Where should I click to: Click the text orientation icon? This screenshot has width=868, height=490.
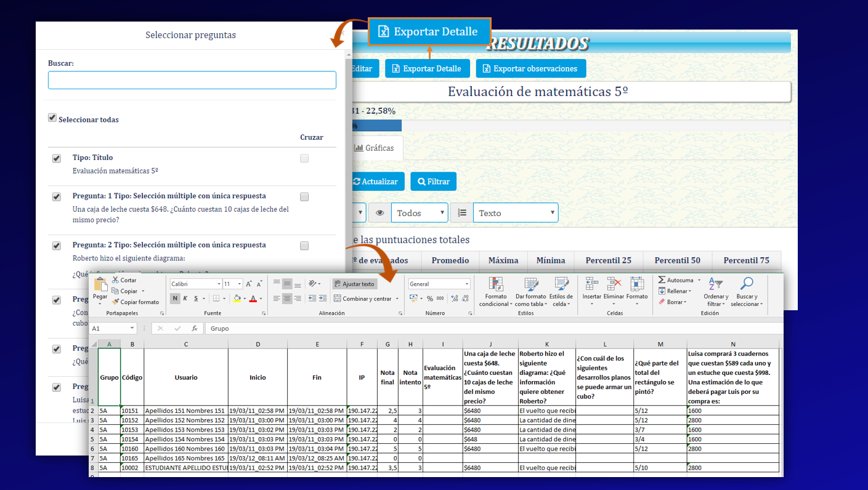(314, 284)
